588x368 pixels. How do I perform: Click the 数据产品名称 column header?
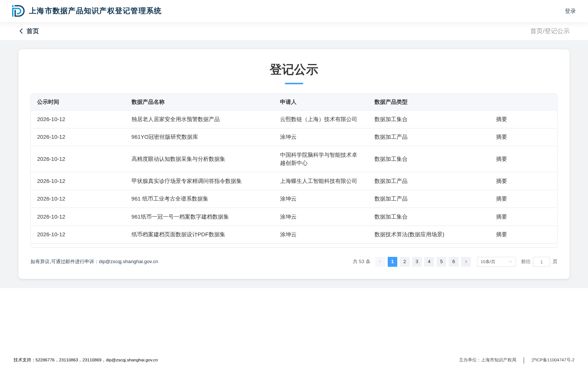pyautogui.click(x=148, y=102)
